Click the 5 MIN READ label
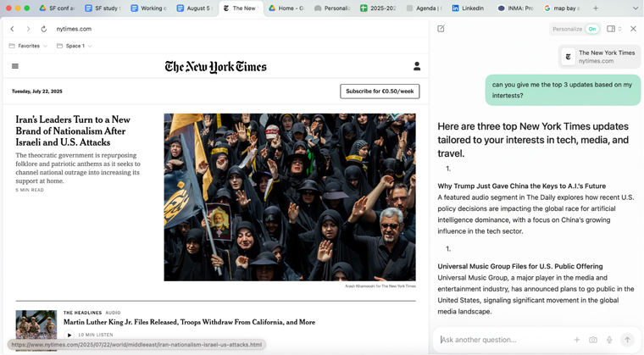644x355 pixels. click(30, 190)
